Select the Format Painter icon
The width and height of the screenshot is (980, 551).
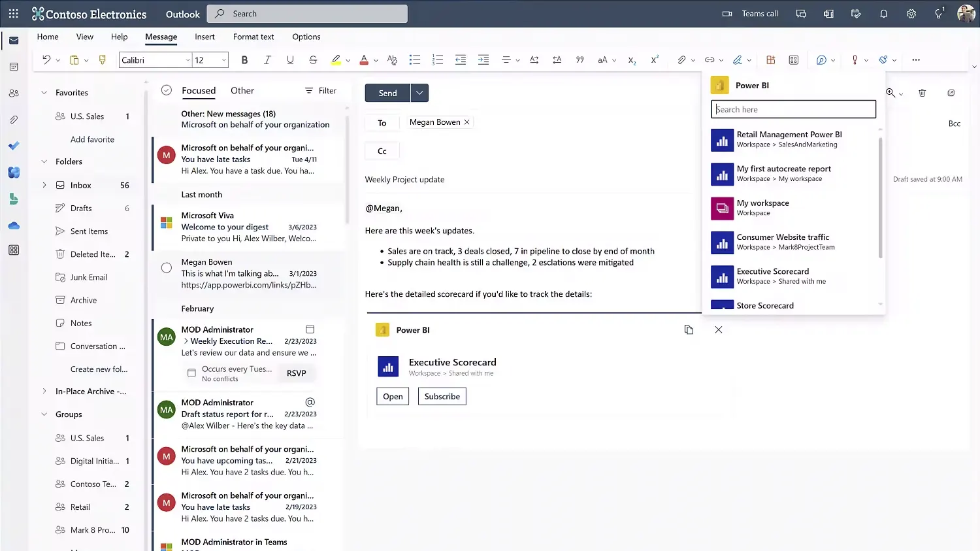tap(102, 59)
